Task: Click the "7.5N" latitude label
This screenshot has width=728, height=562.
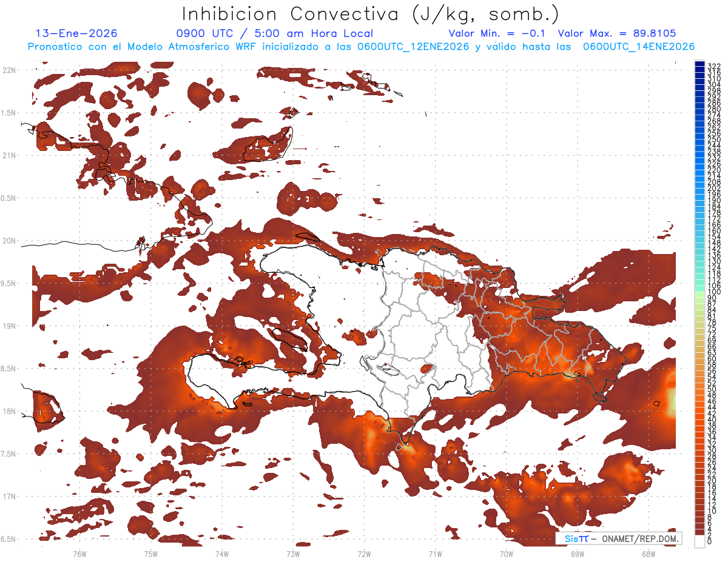Action: click(x=8, y=453)
